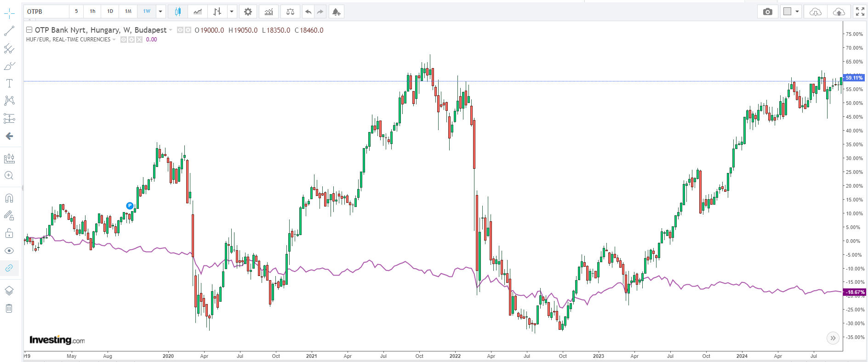Click the 2024 time axis label

[x=742, y=356]
